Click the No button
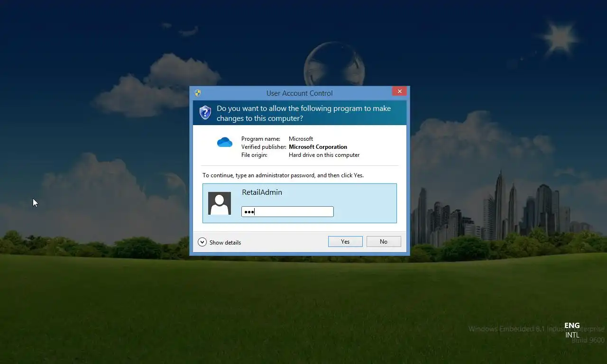The image size is (607, 364). [x=384, y=242]
